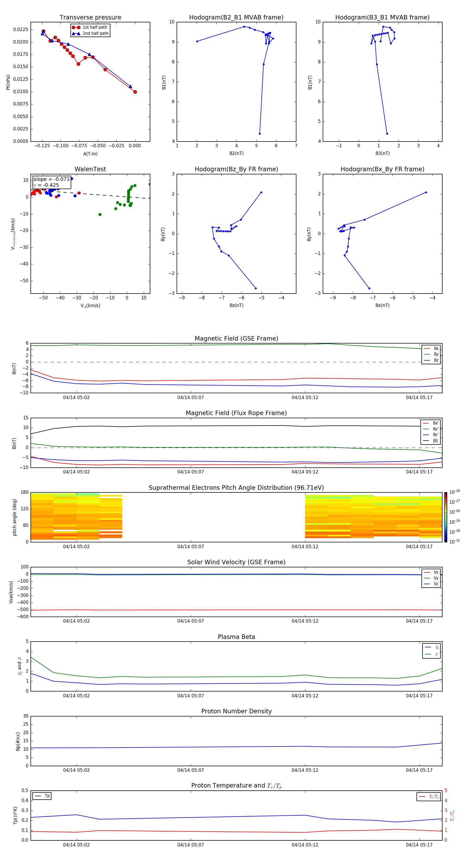Click the "B3(nT)" x-axis label
473x868 pixels.
click(x=382, y=153)
